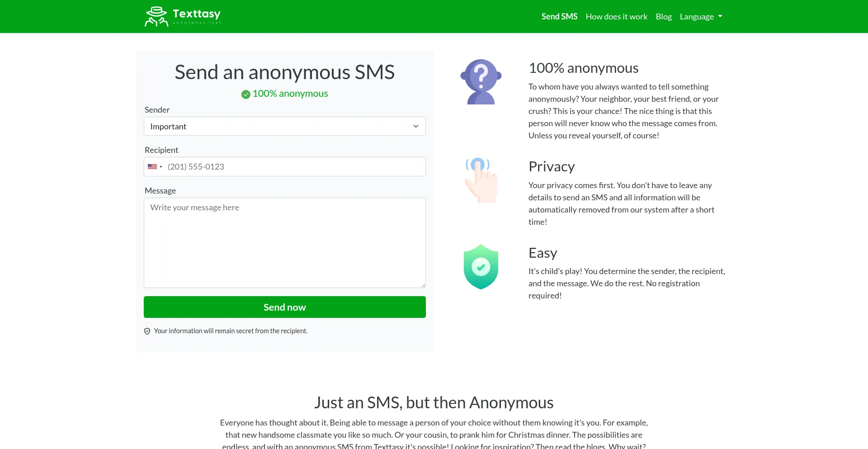Click the green checkmark beside 100% anonymous
Viewport: 868px width, 449px height.
tap(245, 94)
